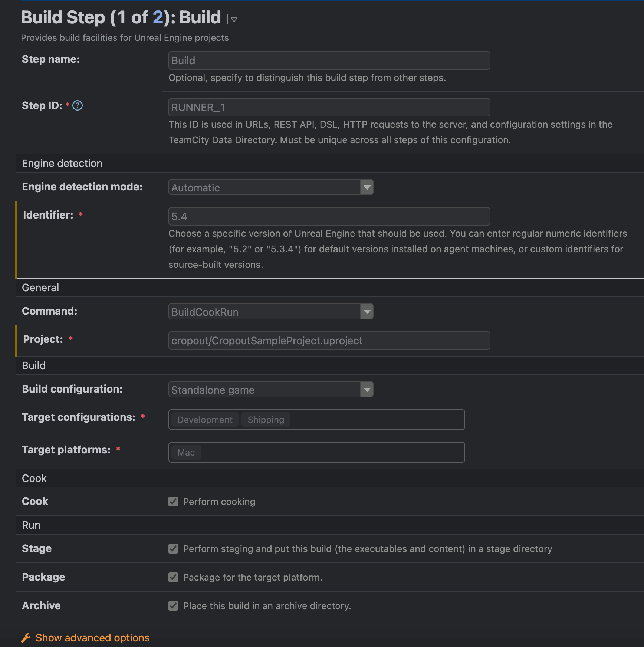644x647 pixels.
Task: Select the Shipping target configuration tag
Action: pyautogui.click(x=266, y=420)
